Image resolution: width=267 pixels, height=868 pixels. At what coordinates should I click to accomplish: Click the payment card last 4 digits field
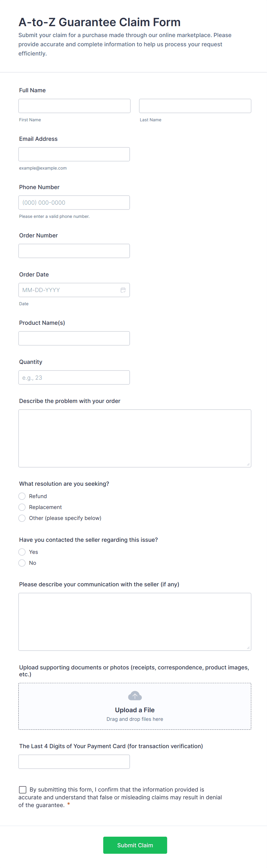click(x=74, y=762)
